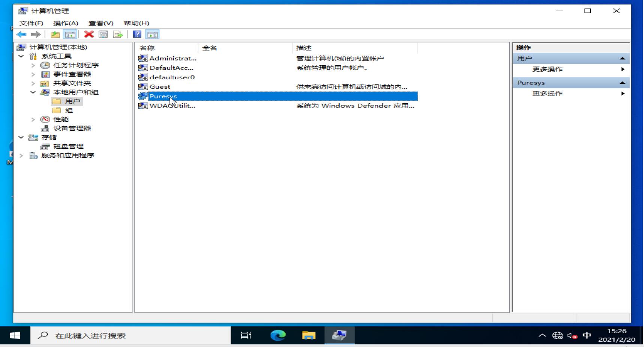The image size is (644, 347).
Task: Select 磁盘管理 in the tree
Action: (68, 146)
